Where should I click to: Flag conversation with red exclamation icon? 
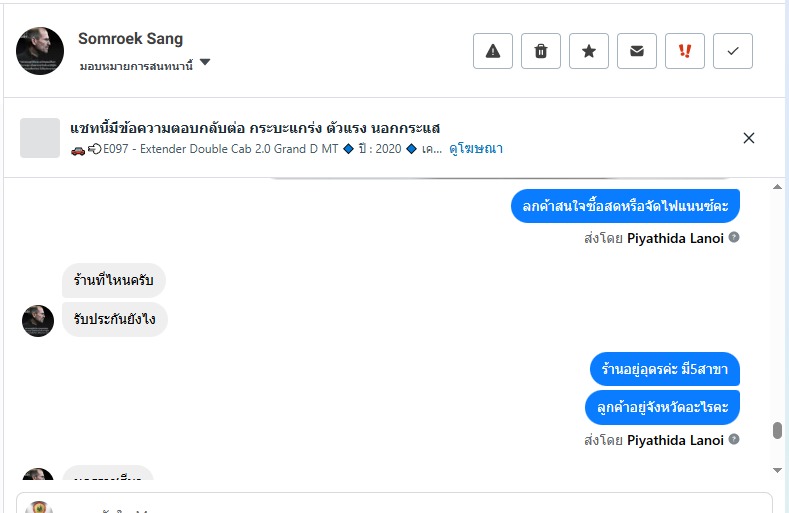coord(685,51)
